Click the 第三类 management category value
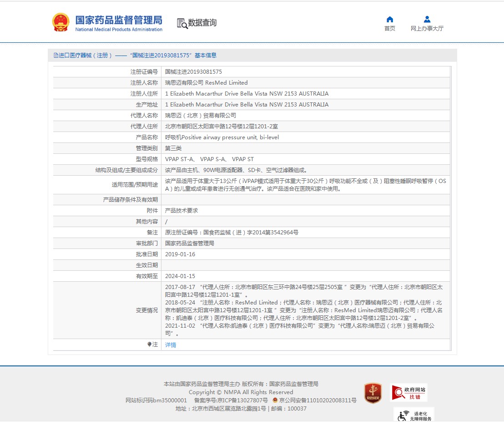This screenshot has height=431, width=504. point(173,148)
